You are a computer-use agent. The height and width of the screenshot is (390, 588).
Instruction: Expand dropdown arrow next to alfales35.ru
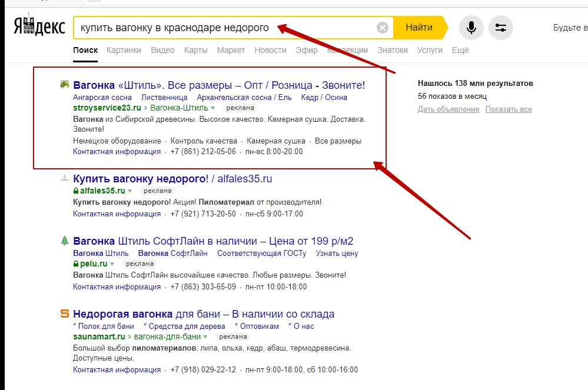tap(129, 191)
